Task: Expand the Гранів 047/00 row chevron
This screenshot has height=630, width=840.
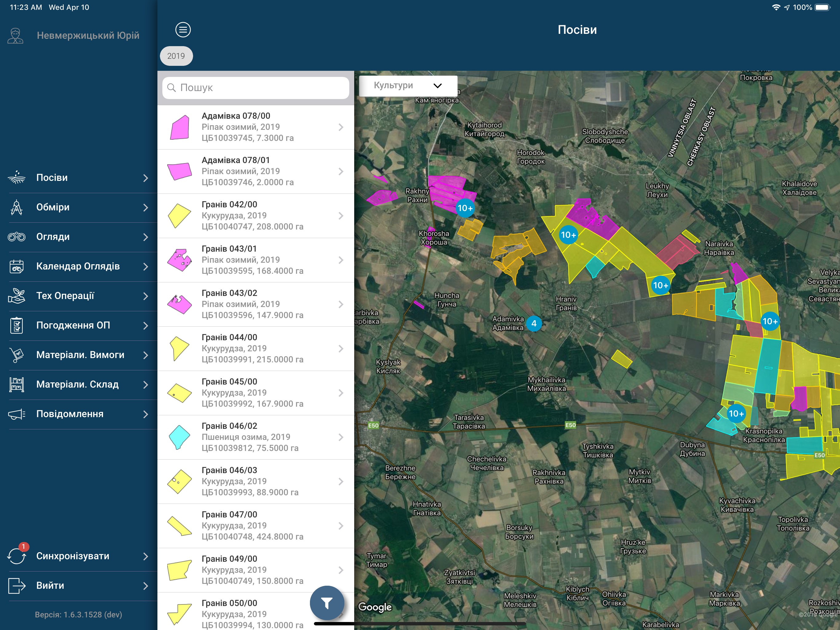Action: [x=341, y=525]
